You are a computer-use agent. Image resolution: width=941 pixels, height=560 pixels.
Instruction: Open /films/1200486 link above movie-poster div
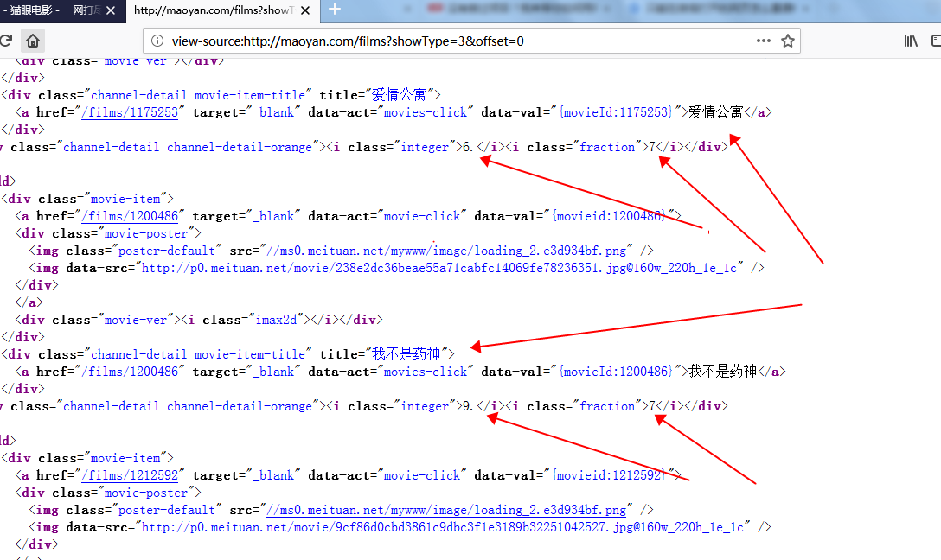130,216
